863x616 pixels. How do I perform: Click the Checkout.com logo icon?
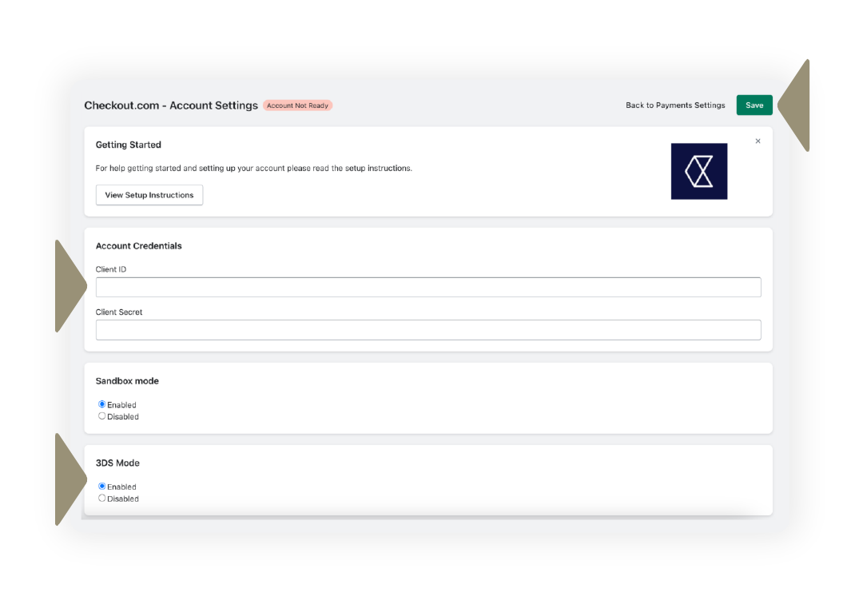click(698, 171)
